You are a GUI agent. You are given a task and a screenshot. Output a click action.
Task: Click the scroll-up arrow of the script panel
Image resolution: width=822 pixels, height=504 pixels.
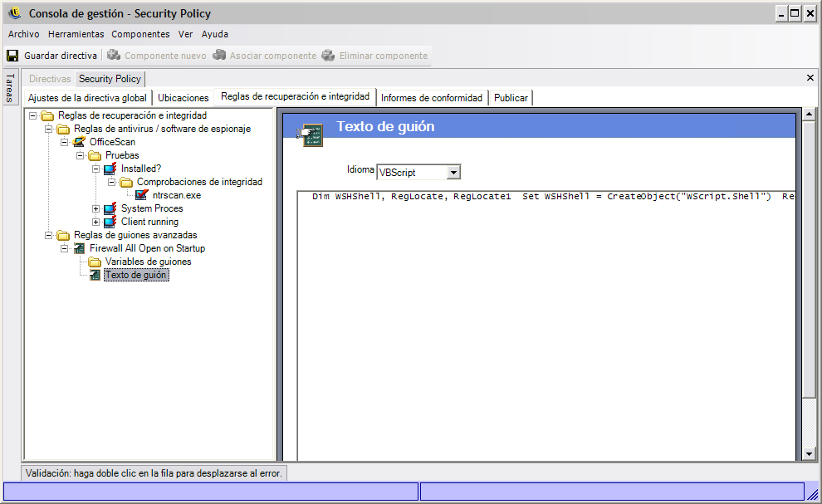(810, 114)
